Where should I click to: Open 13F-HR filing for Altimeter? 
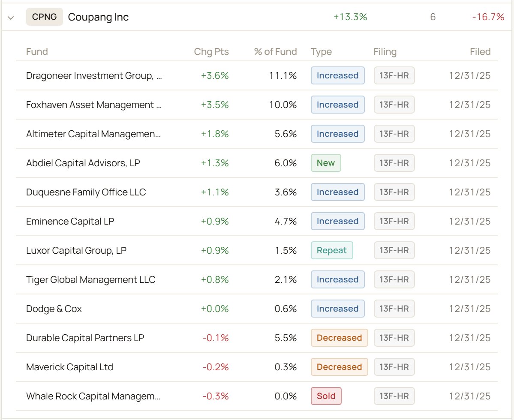[x=394, y=134]
